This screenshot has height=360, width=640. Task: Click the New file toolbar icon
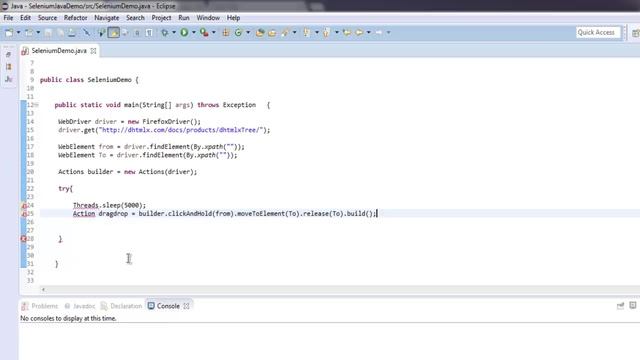point(9,32)
